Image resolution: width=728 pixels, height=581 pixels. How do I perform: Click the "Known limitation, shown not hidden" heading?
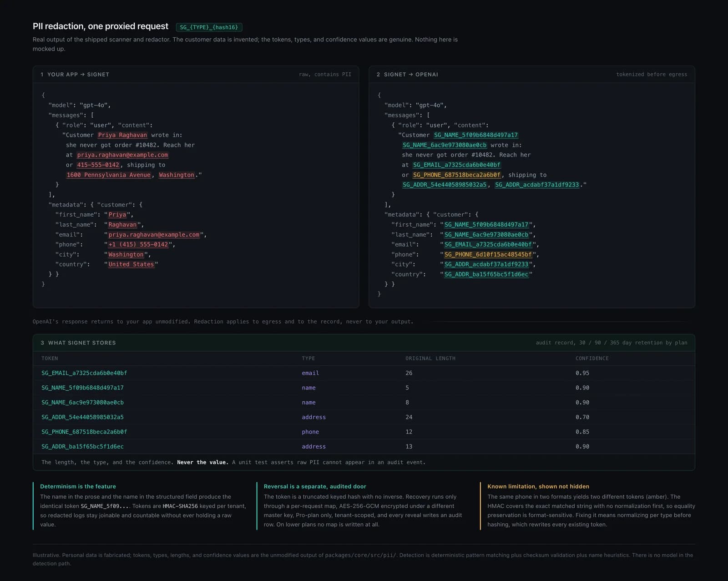coord(538,486)
